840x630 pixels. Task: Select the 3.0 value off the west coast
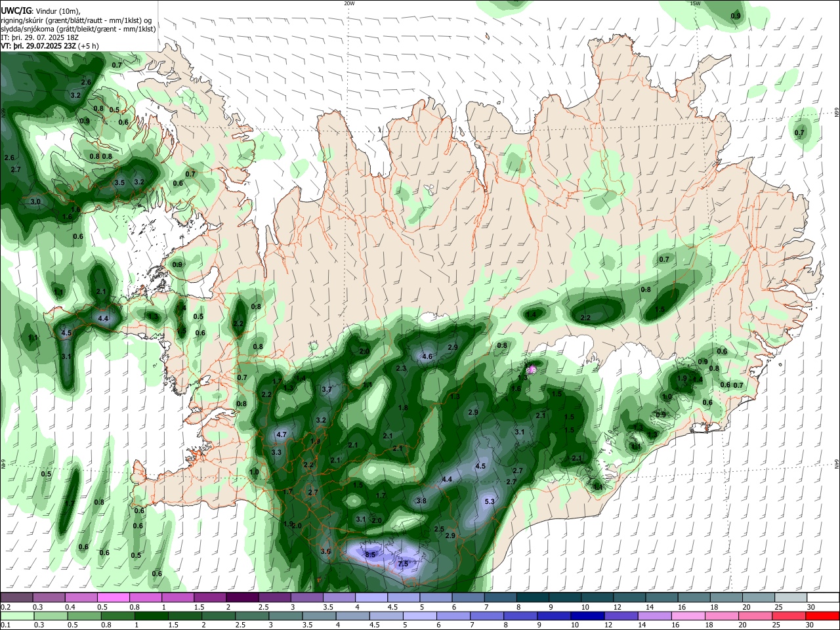pos(35,201)
